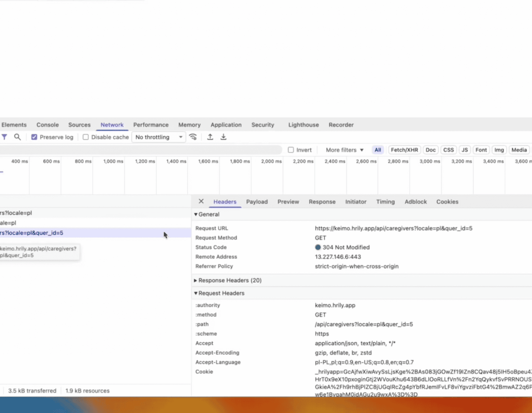
Task: Click the 2,000 ms timeline marker
Action: [x=271, y=161]
